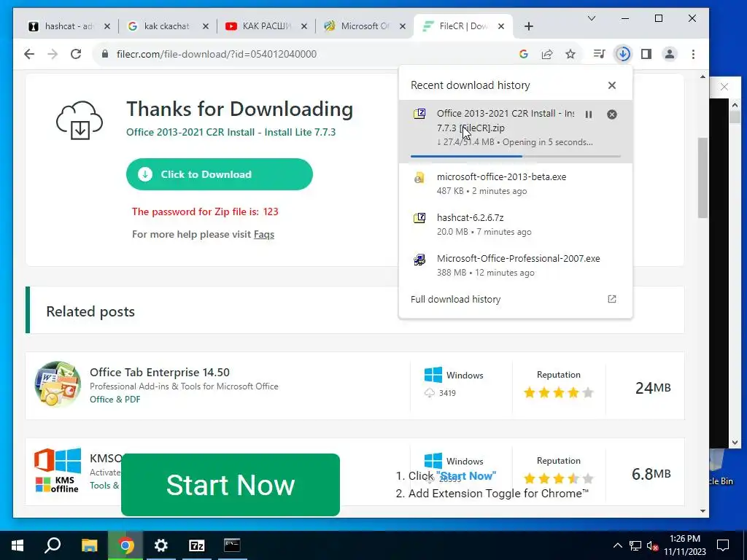The height and width of the screenshot is (560, 747).
Task: Click the Microsoft-Office-Professional-2007.exe installer icon
Action: coord(419,260)
